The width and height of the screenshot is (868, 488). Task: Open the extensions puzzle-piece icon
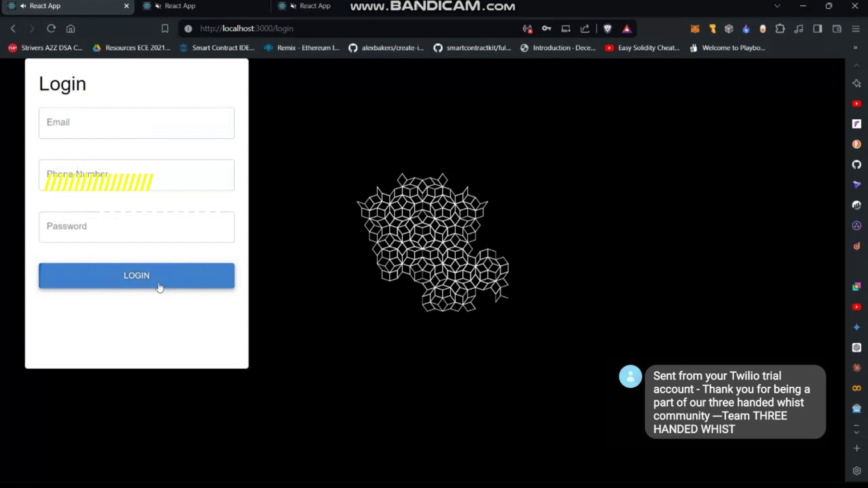(x=780, y=28)
